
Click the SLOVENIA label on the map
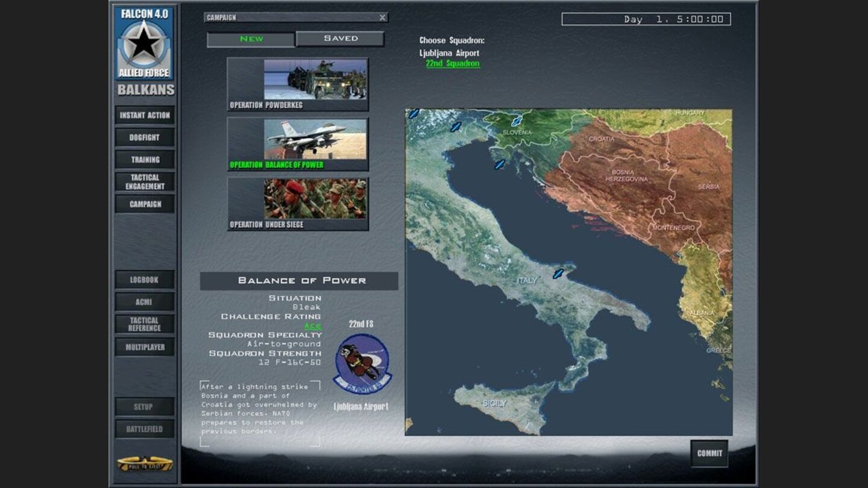[x=517, y=133]
